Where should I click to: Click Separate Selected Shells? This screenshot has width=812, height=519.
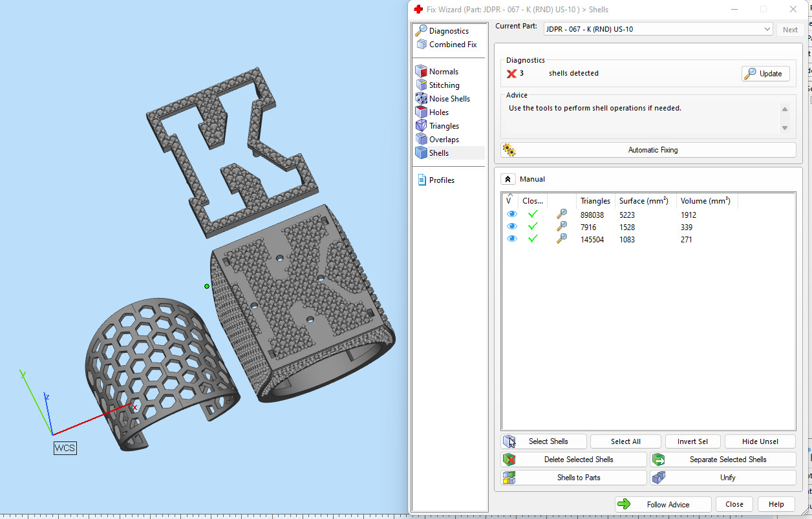pos(723,460)
